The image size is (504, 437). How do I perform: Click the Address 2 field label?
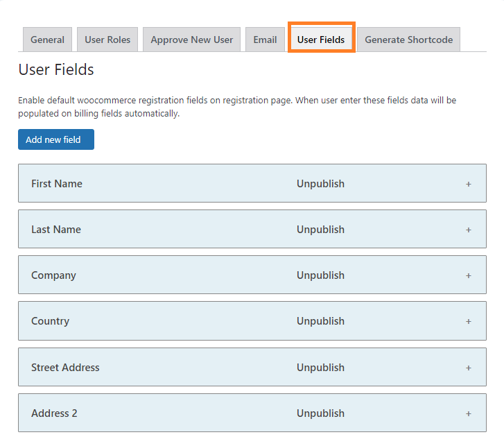point(54,413)
